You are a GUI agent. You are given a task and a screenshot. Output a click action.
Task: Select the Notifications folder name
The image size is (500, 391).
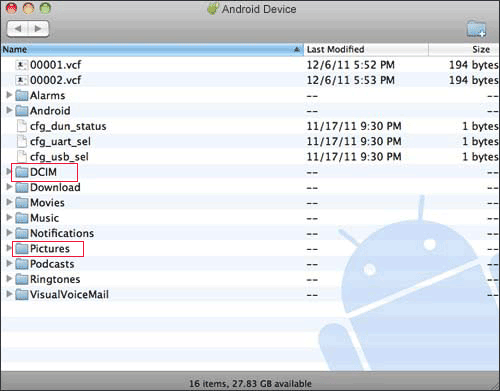[62, 233]
